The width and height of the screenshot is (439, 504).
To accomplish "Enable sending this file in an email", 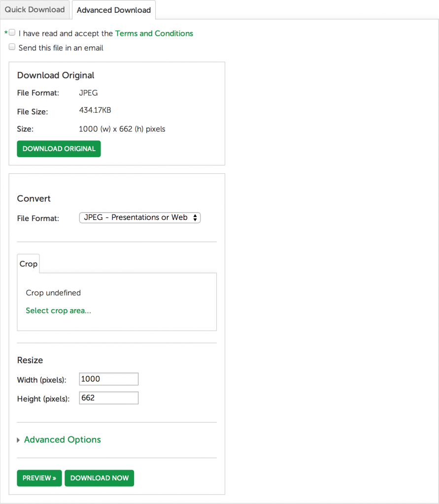I will coord(12,46).
